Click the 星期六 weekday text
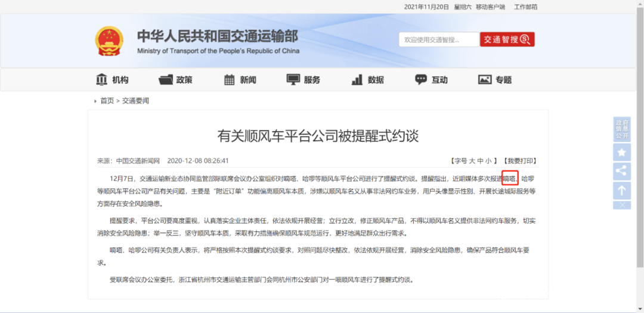The height and width of the screenshot is (313, 644). click(x=463, y=7)
